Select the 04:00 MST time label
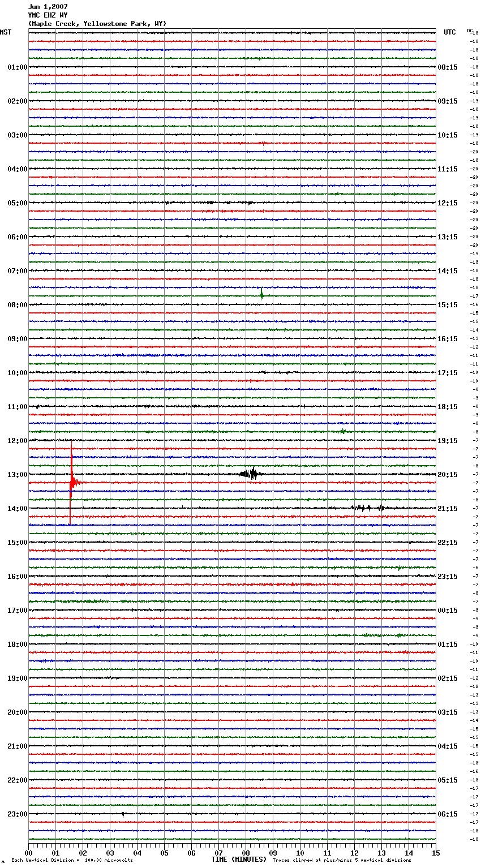481x868 pixels. (17, 169)
